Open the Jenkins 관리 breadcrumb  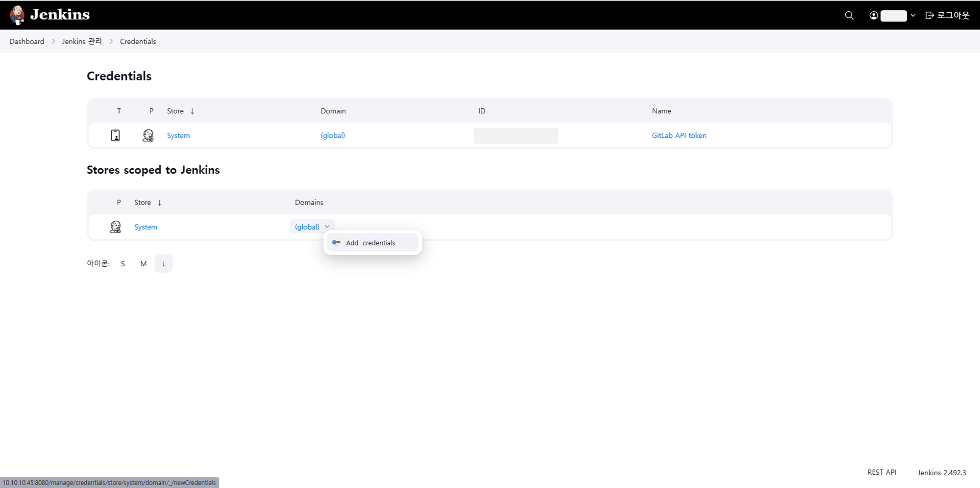pyautogui.click(x=82, y=42)
